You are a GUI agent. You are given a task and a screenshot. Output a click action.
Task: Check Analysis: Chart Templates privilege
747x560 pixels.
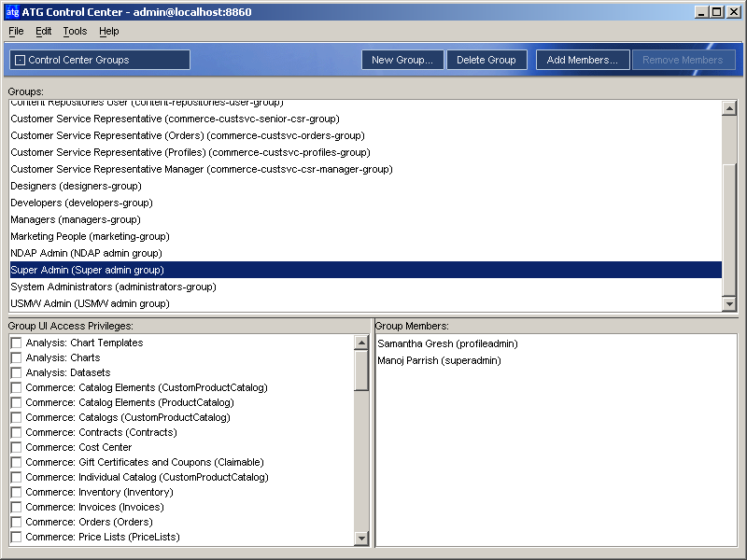[16, 343]
